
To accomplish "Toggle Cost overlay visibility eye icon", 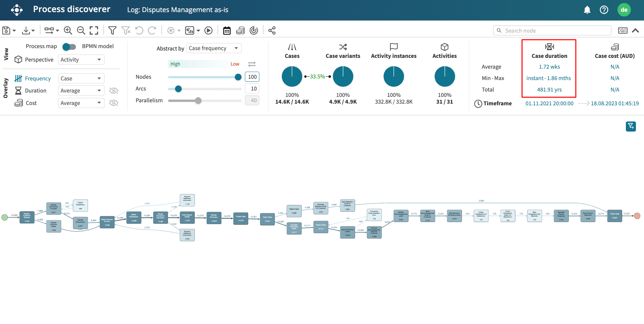I will pos(114,103).
